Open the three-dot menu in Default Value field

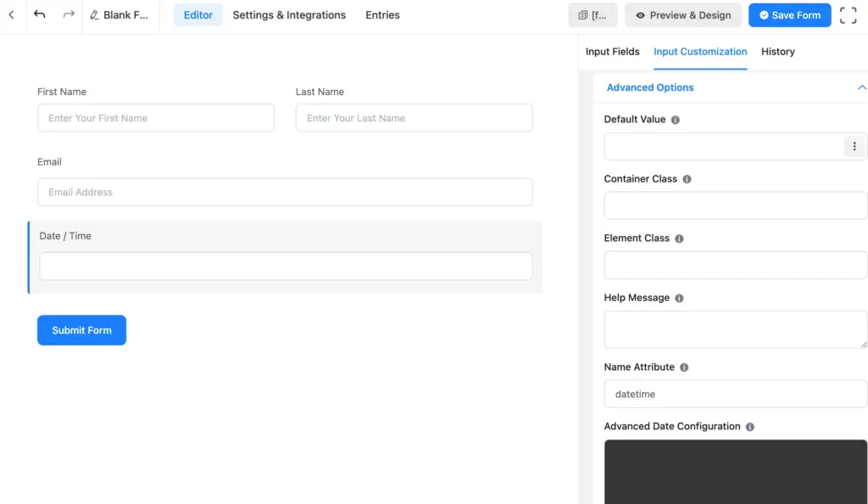pos(854,146)
